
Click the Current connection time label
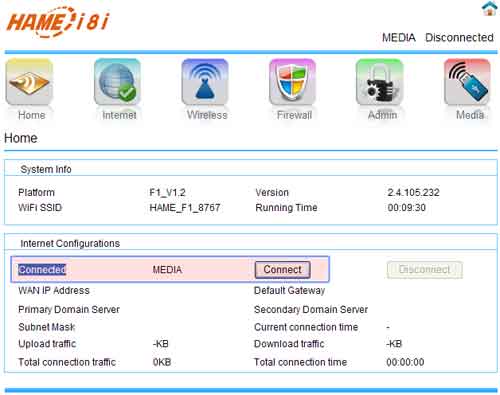[x=306, y=327]
